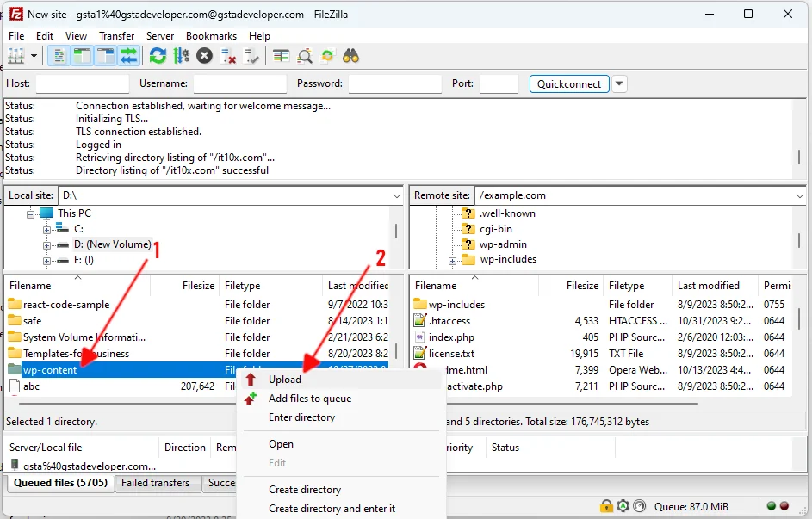
Task: Click the binoculars search icon
Action: pos(351,56)
